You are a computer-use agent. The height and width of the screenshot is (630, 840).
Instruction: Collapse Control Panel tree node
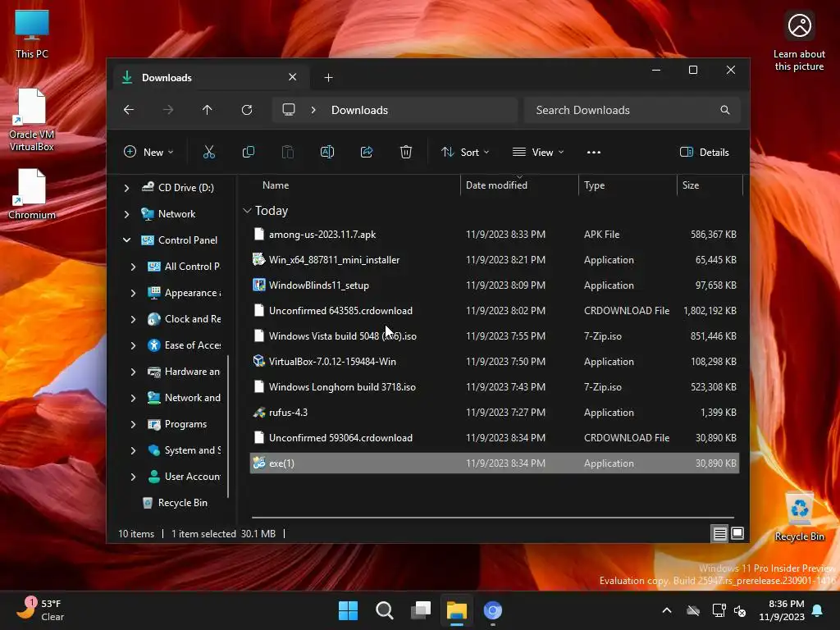[x=126, y=240]
